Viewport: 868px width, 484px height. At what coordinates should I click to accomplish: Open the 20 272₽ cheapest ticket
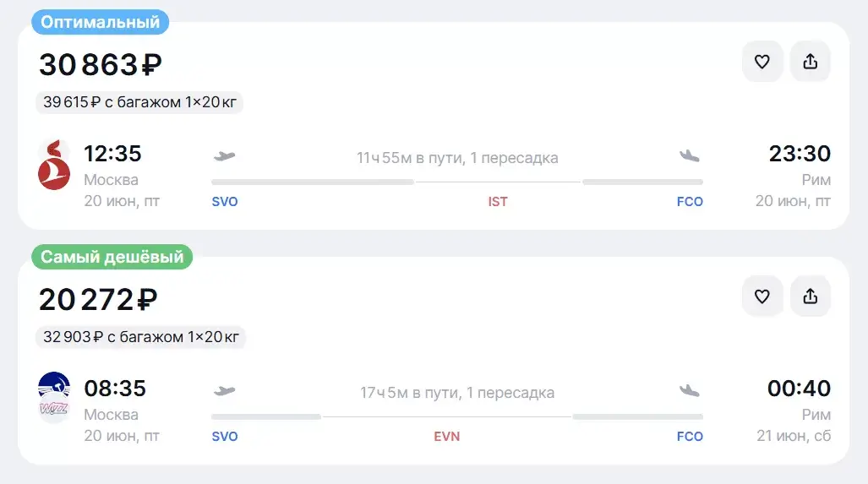coord(98,300)
